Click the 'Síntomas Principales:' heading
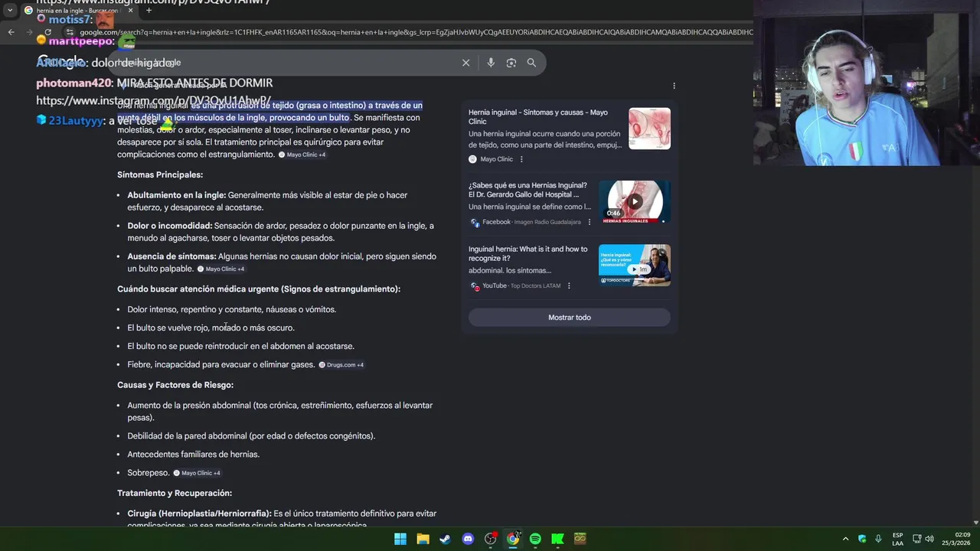Screen dimensions: 980x551 pyautogui.click(x=160, y=174)
